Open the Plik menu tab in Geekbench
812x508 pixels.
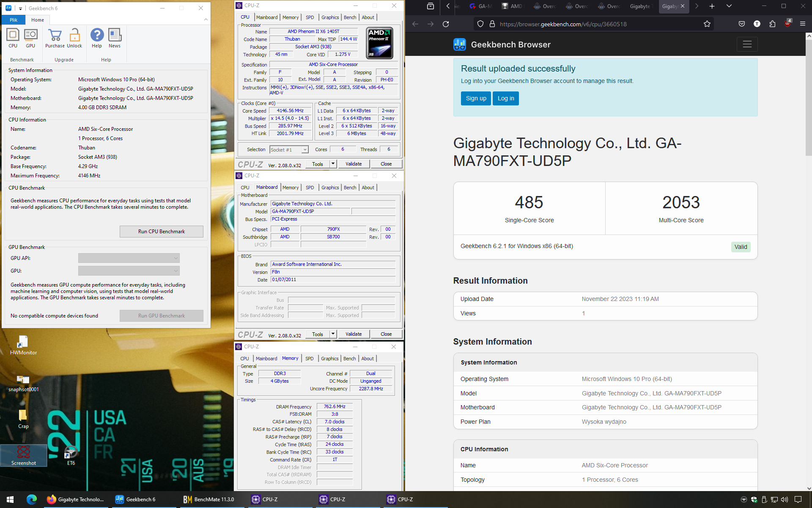[x=14, y=20]
